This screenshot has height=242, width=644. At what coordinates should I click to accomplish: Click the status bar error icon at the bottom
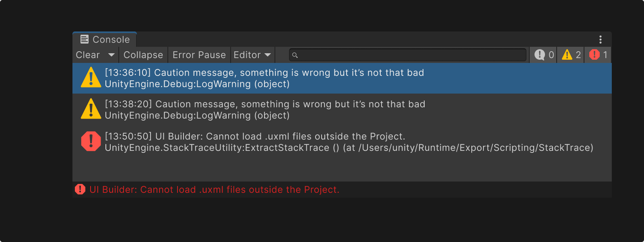click(80, 189)
